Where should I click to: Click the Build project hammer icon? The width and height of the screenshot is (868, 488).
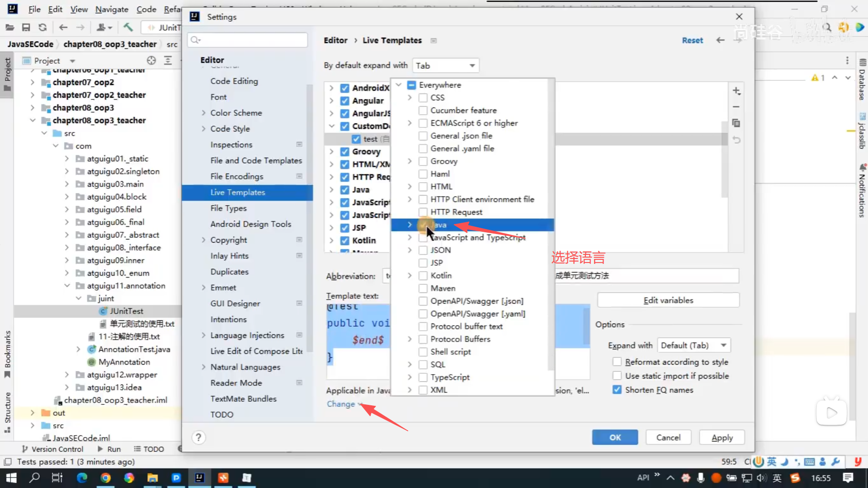point(128,28)
